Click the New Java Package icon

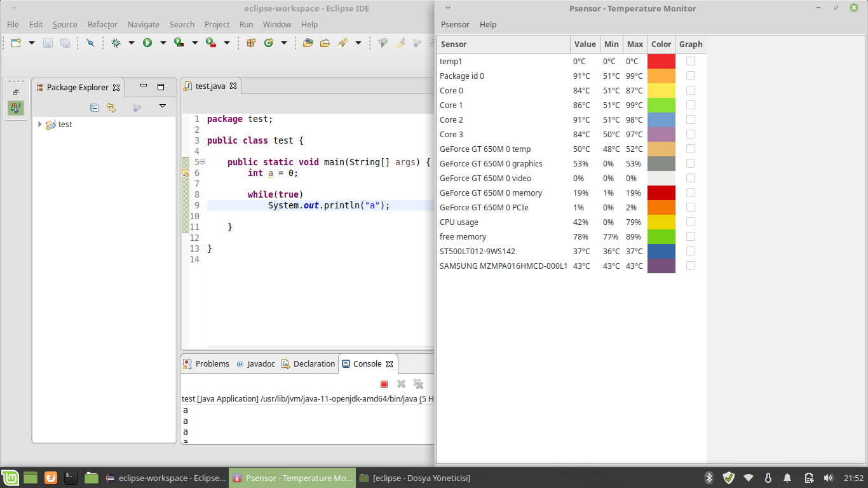coord(251,43)
